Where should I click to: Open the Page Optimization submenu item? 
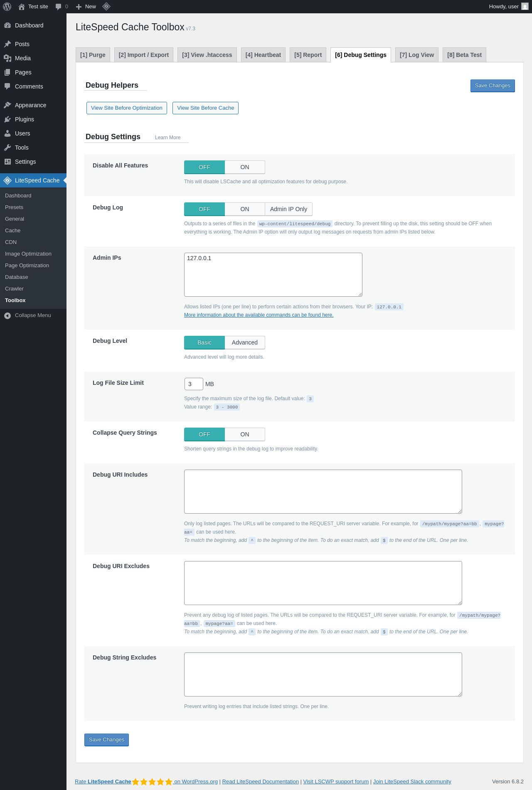(x=33, y=266)
